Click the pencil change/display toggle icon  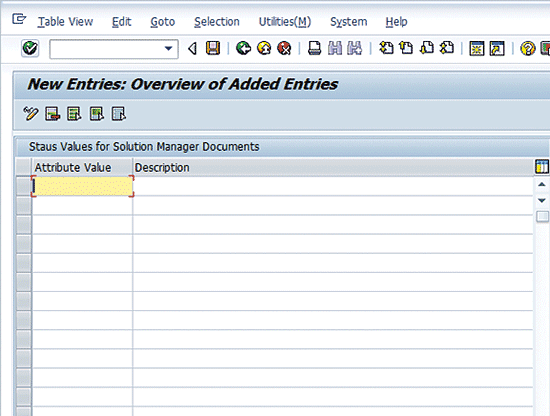pos(31,114)
